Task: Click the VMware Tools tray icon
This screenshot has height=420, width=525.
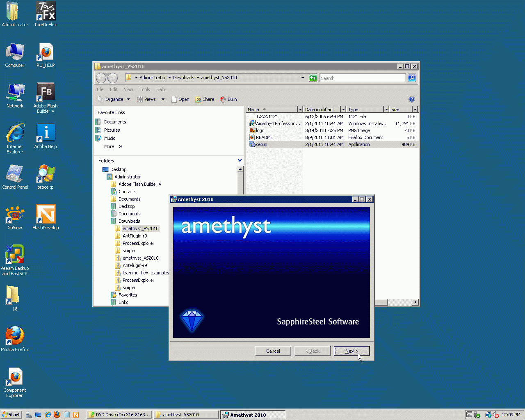Action: point(469,415)
